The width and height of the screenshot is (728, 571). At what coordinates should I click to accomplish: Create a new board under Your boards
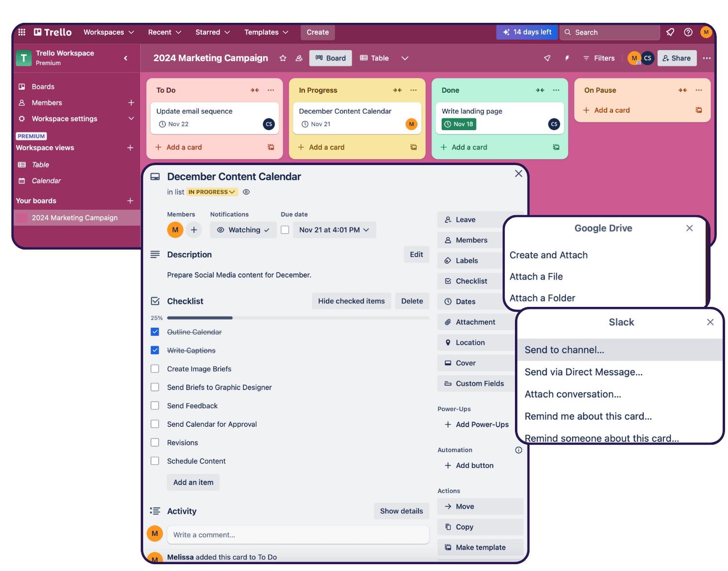130,201
